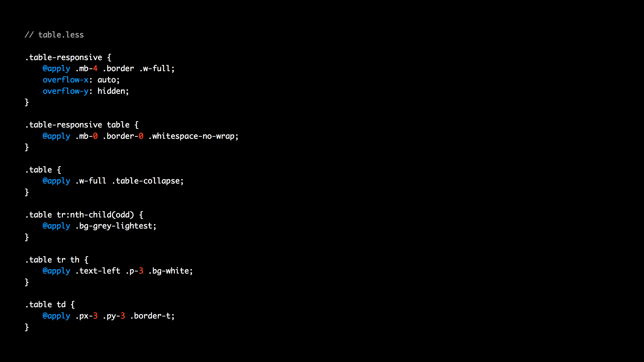The image size is (644, 362).
Task: Click the ".text-left" class
Action: pyautogui.click(x=98, y=271)
